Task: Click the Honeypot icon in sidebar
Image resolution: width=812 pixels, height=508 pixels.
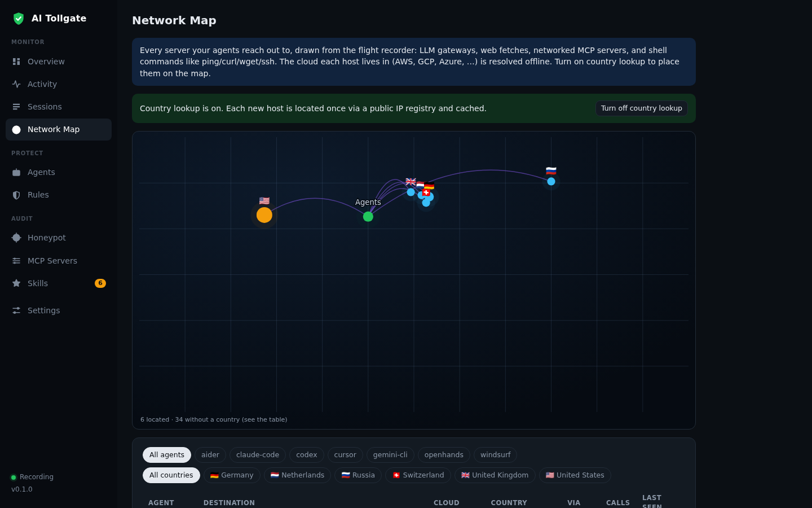Action: pyautogui.click(x=16, y=238)
